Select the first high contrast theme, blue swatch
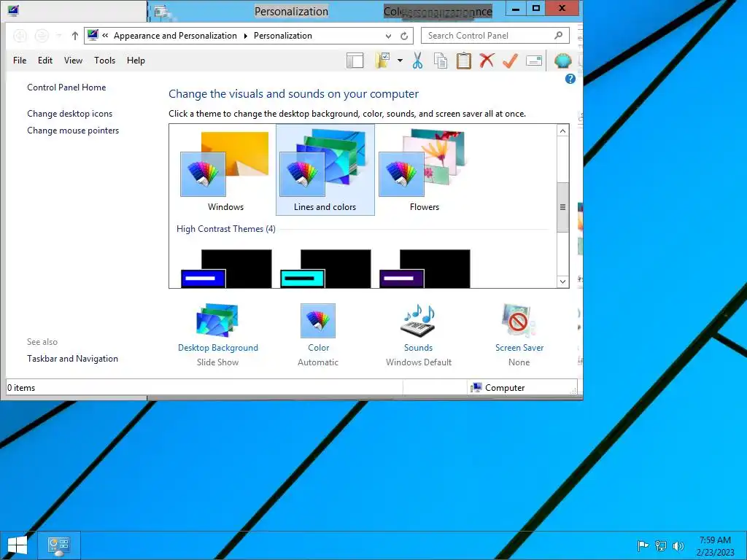The image size is (747, 560). pyautogui.click(x=226, y=268)
